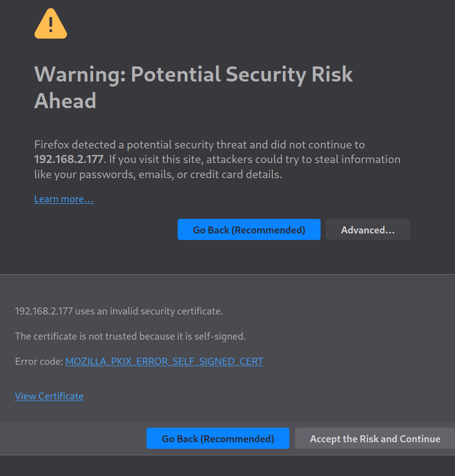Click the yellow warning triangle icon
The width and height of the screenshot is (455, 476).
pos(50,24)
